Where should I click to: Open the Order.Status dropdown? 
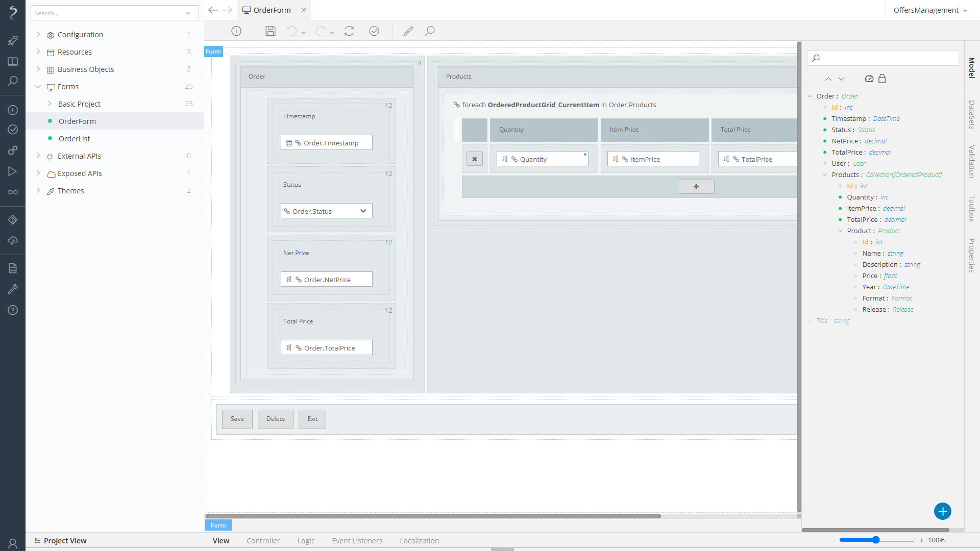pyautogui.click(x=363, y=211)
